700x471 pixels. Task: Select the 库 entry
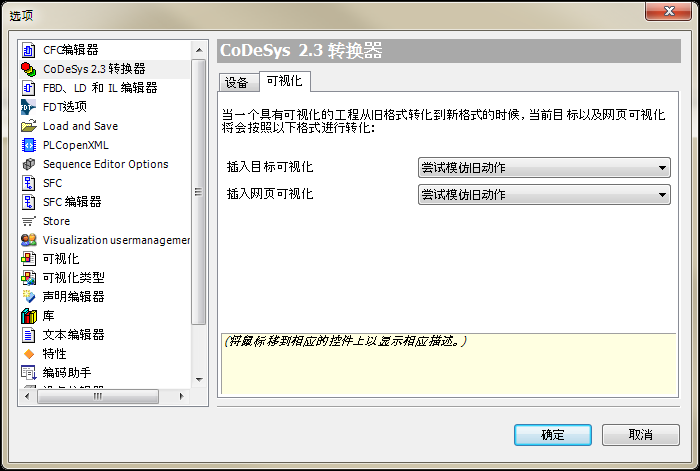click(x=48, y=316)
